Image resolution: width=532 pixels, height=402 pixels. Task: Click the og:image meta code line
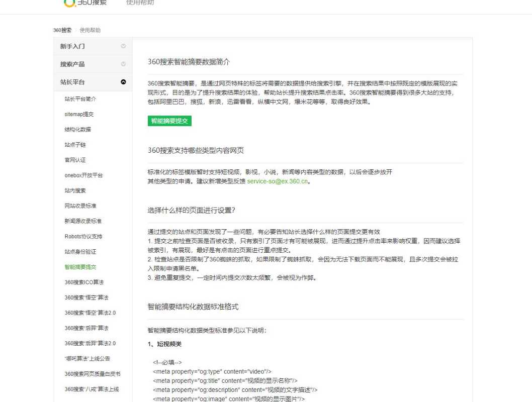(229, 398)
